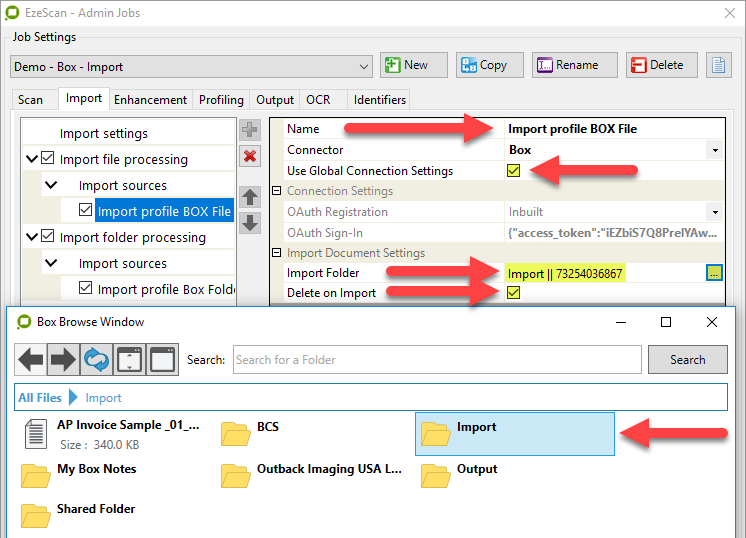This screenshot has height=538, width=746.
Task: Toggle Import folder processing checkbox
Action: 48,236
